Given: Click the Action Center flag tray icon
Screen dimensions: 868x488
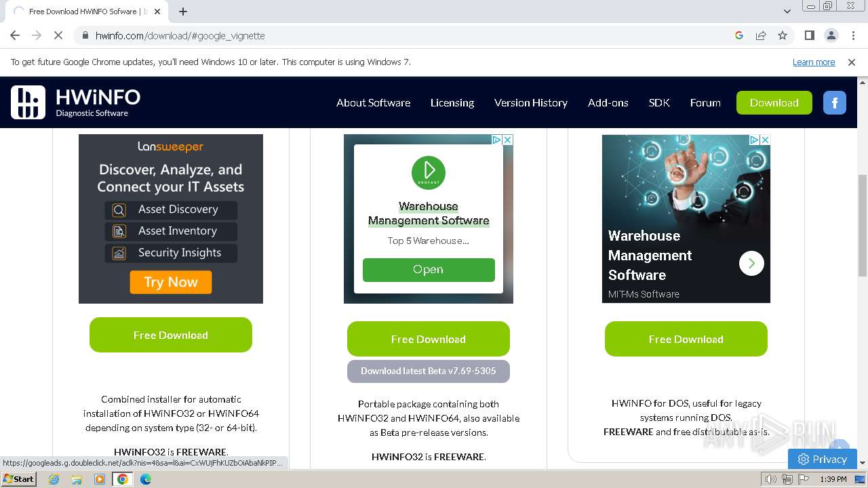Looking at the screenshot, I should [803, 479].
